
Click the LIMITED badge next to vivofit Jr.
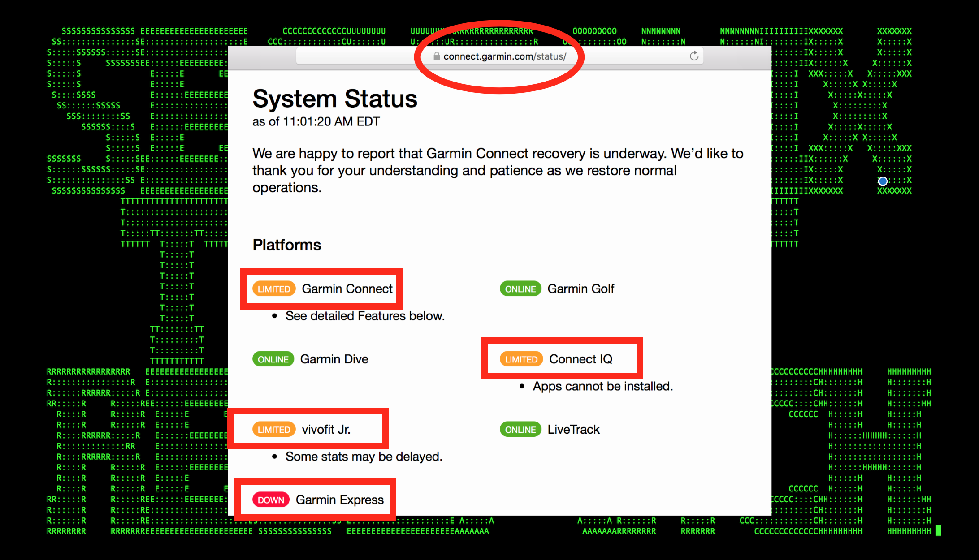click(x=274, y=430)
